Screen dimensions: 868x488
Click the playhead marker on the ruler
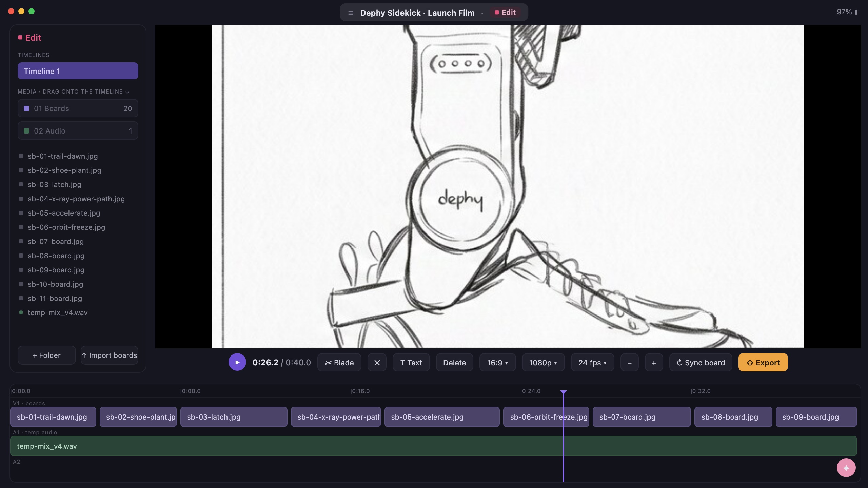click(564, 392)
